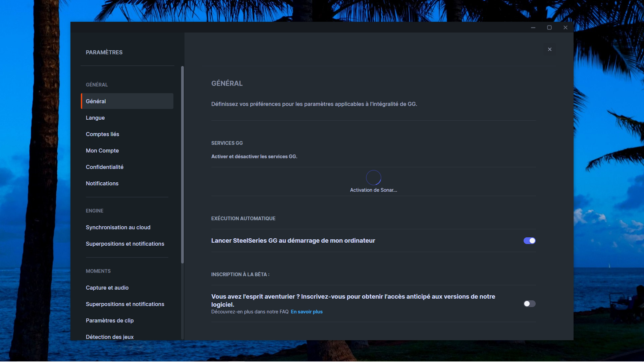This screenshot has width=644, height=362.
Task: Close the settings panel with the X icon
Action: pyautogui.click(x=549, y=49)
